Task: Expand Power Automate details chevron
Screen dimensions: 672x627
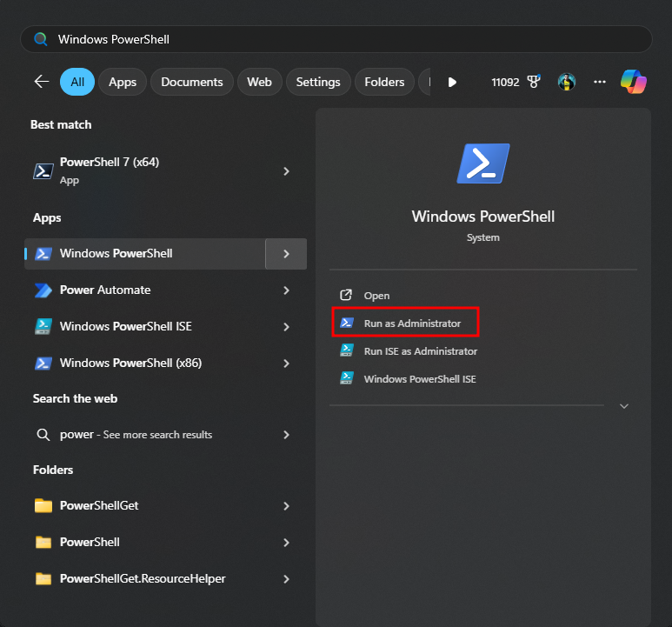Action: click(x=286, y=290)
